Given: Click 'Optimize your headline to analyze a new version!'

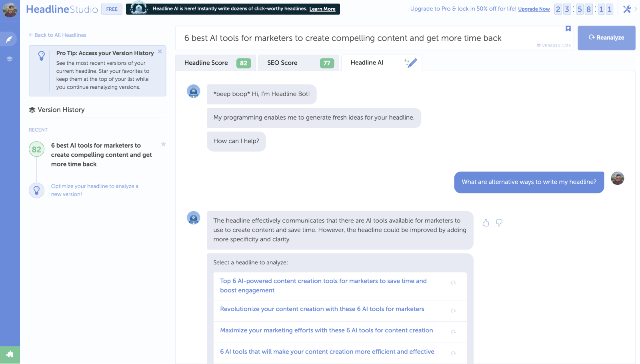Looking at the screenshot, I should pyautogui.click(x=95, y=190).
